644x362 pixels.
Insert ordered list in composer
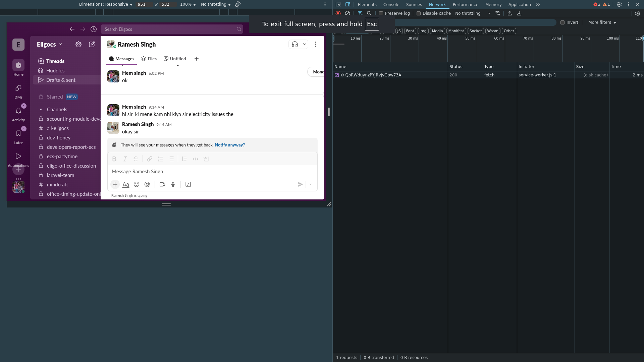click(160, 159)
